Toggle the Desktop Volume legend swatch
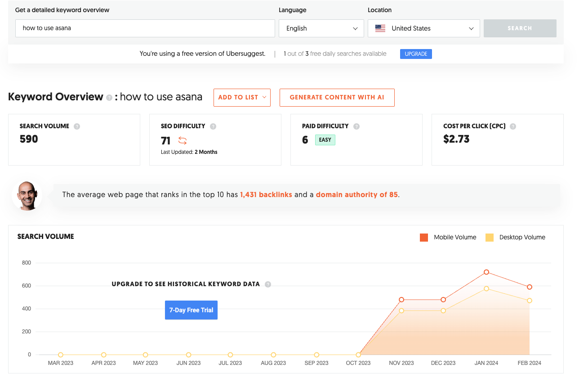The width and height of the screenshot is (588, 382). click(x=490, y=238)
